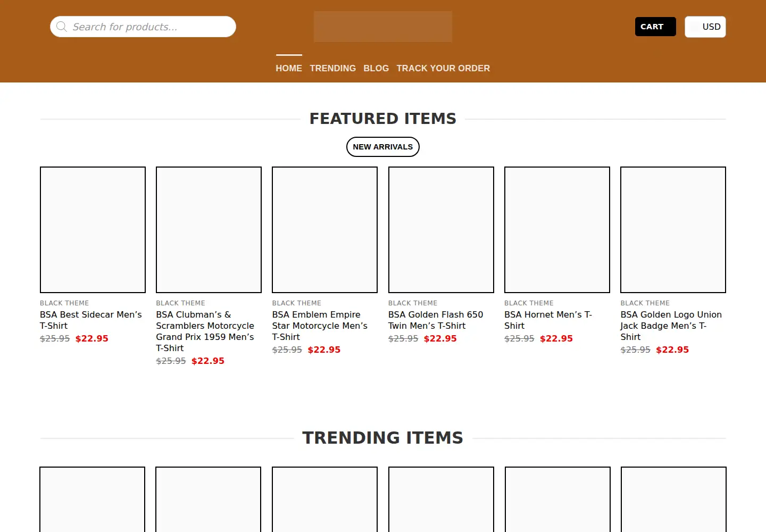Open BSA Best Sidecar product image

(93, 230)
